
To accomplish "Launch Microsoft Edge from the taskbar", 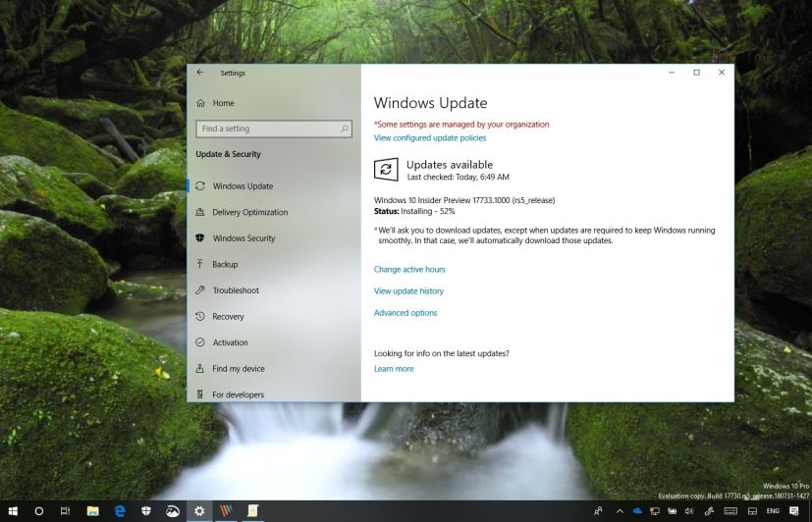I will click(x=120, y=511).
